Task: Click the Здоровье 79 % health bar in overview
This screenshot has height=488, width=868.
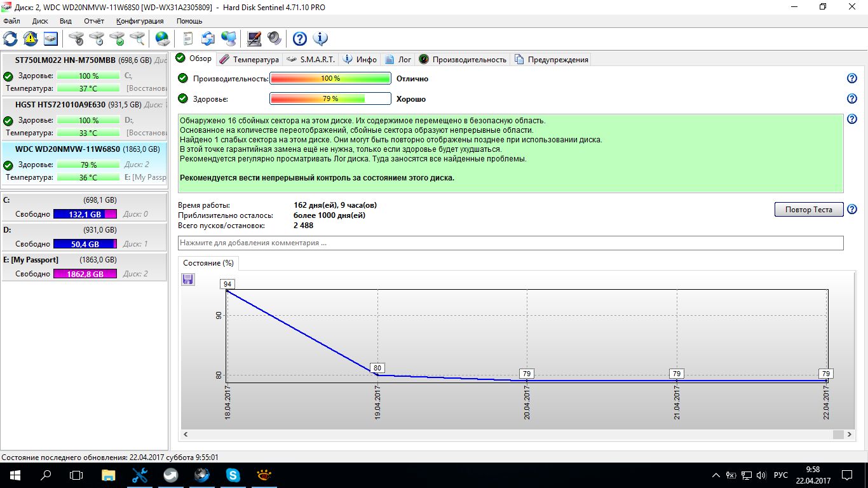Action: [x=330, y=99]
